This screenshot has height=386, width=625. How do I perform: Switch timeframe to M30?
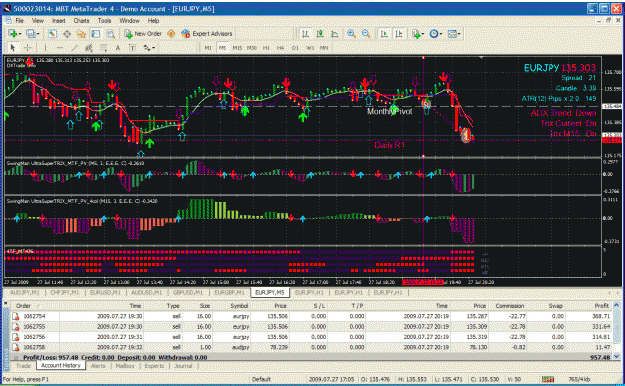point(252,48)
